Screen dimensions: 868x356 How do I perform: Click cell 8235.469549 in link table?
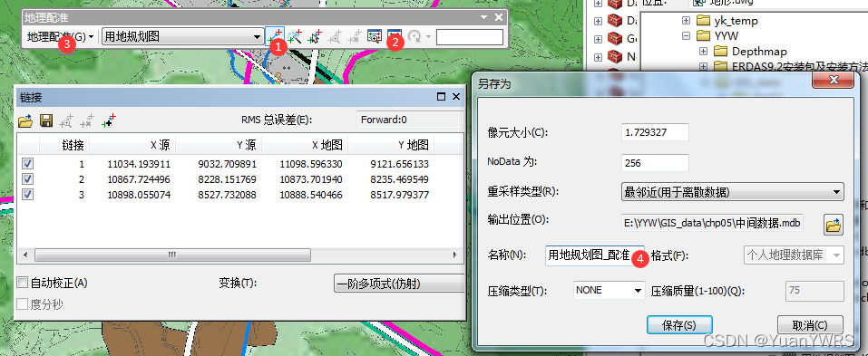point(400,179)
